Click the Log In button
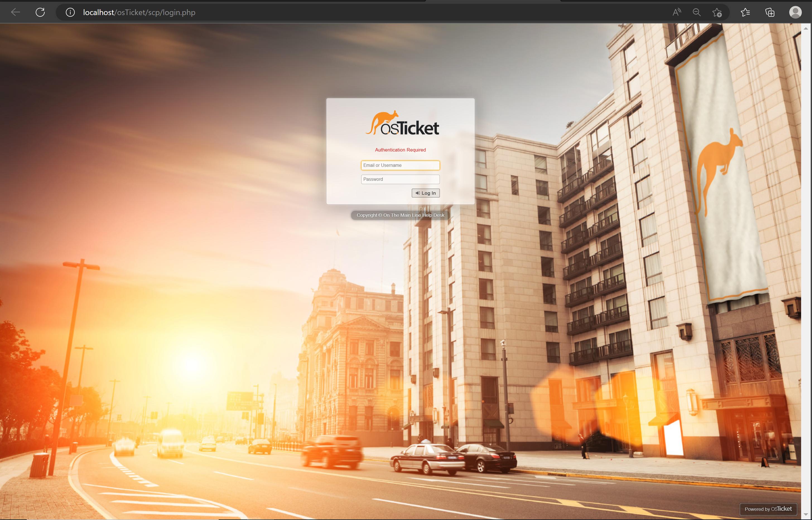 426,193
